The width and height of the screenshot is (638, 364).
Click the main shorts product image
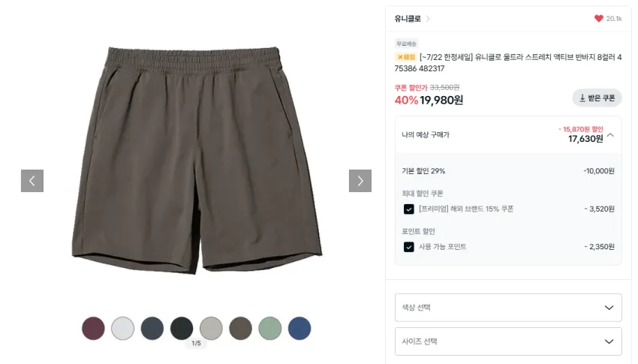[x=197, y=160]
